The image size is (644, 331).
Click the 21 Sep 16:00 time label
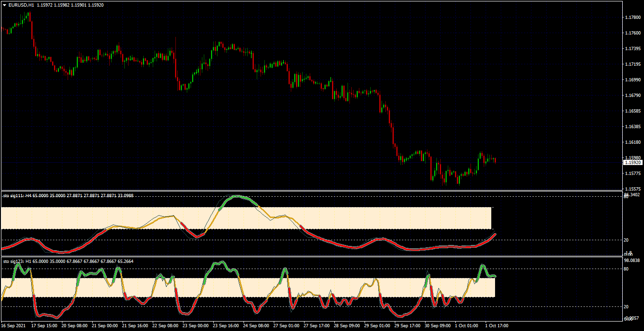click(135, 326)
